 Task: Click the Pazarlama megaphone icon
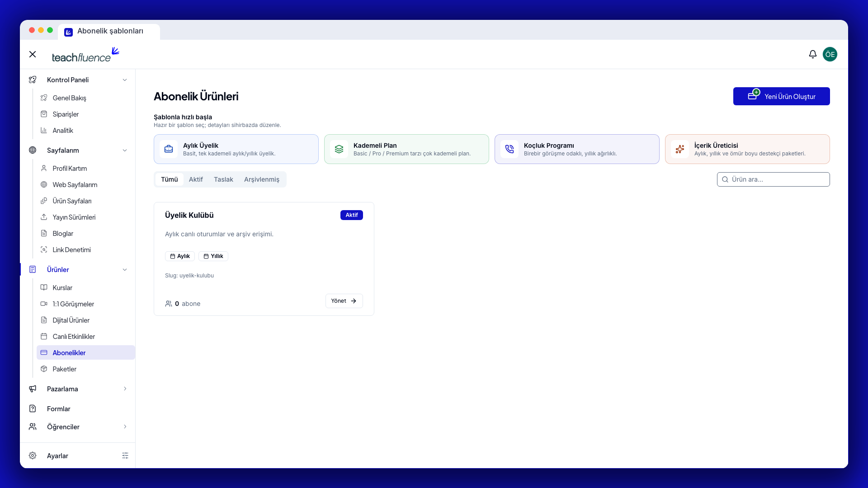pyautogui.click(x=33, y=389)
